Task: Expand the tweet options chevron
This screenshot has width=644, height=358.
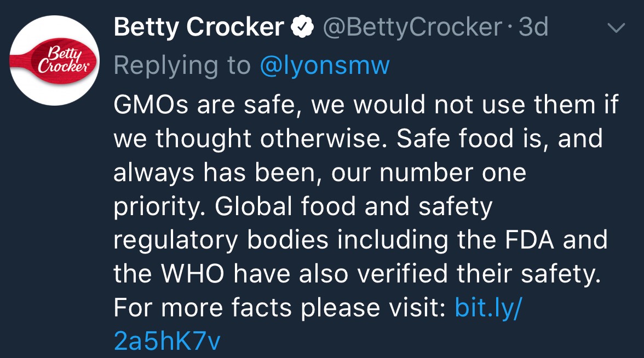Action: 617,28
